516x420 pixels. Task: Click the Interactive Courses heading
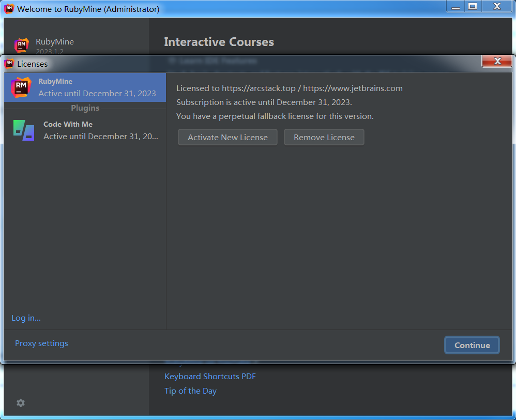[x=219, y=42]
